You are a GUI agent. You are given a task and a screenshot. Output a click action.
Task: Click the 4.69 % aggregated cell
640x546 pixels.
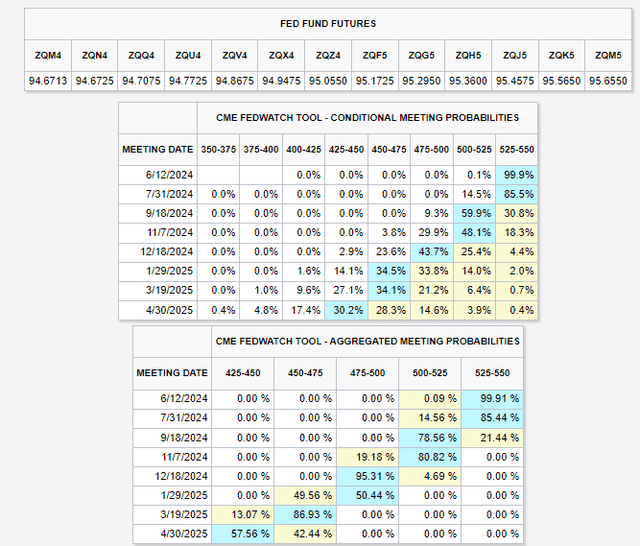430,476
